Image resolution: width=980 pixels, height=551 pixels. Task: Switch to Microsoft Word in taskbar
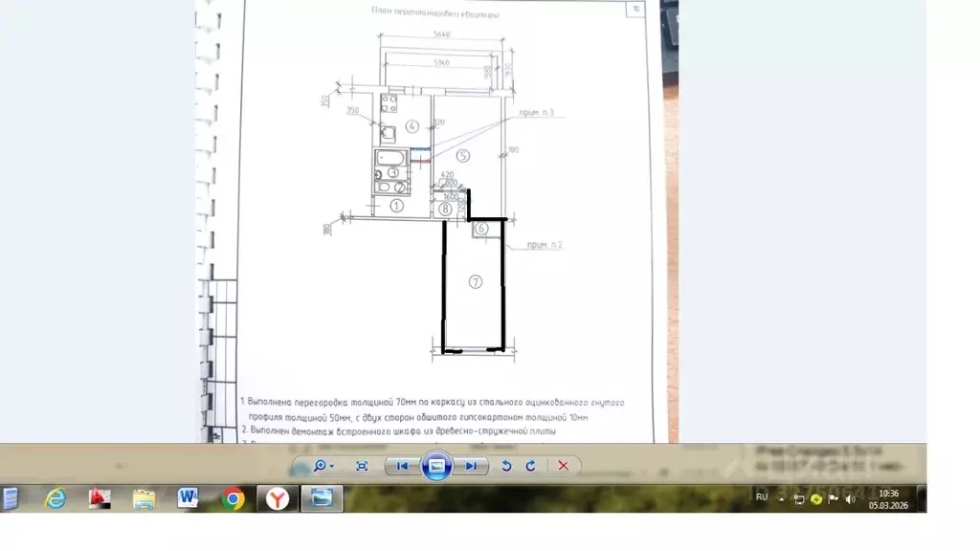click(189, 498)
